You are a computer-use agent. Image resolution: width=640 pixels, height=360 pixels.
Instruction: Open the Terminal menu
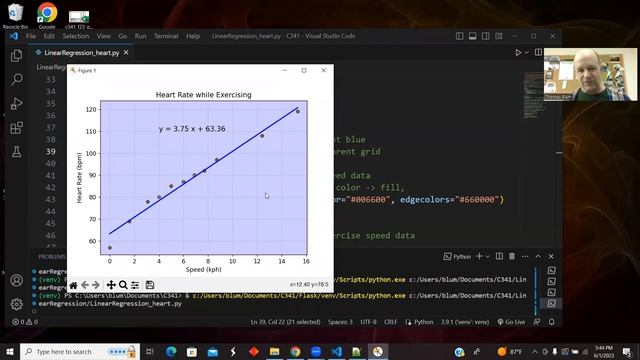tap(166, 36)
